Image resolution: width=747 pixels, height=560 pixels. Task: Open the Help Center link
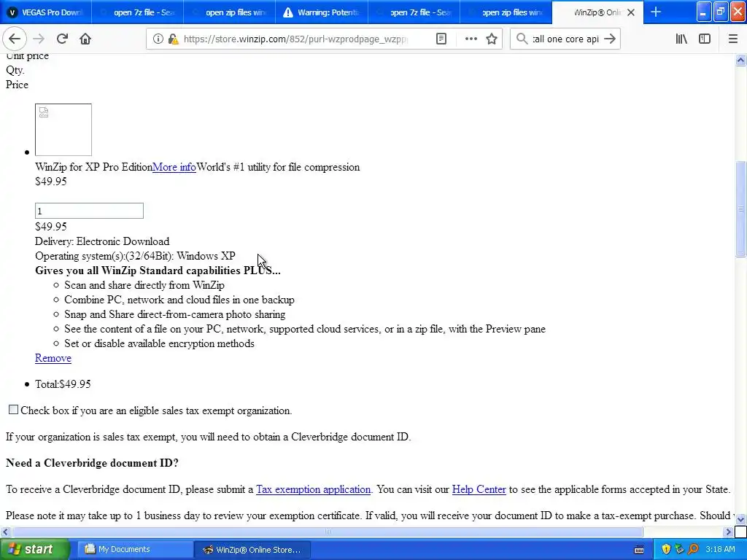click(479, 489)
